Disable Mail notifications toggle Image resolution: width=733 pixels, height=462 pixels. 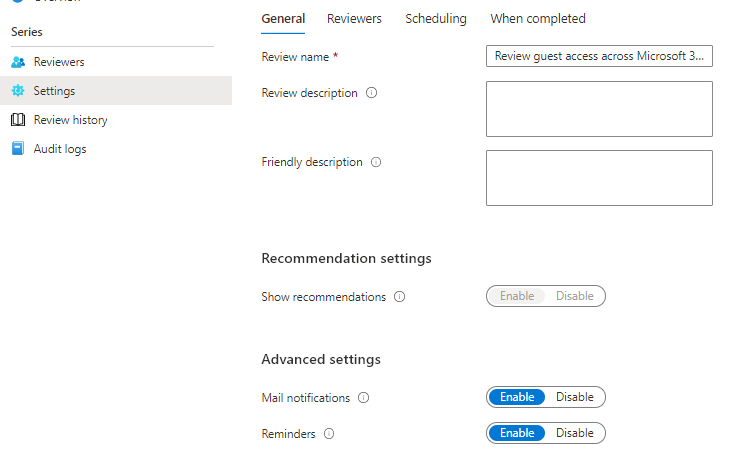pos(575,397)
